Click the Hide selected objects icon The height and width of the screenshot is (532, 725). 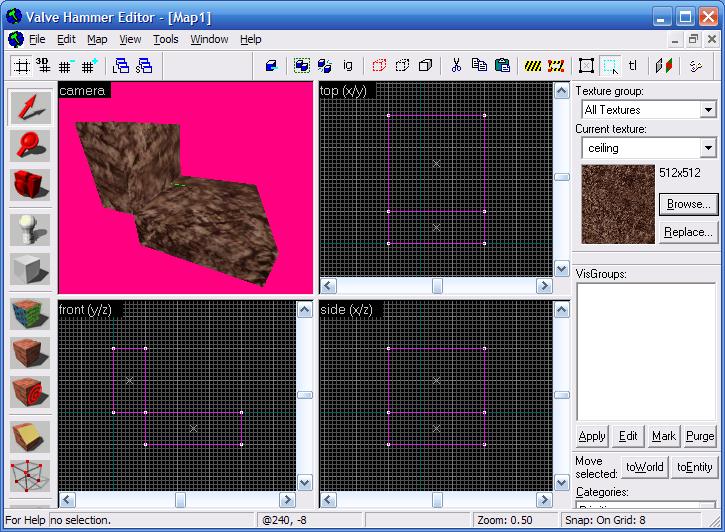tap(379, 66)
